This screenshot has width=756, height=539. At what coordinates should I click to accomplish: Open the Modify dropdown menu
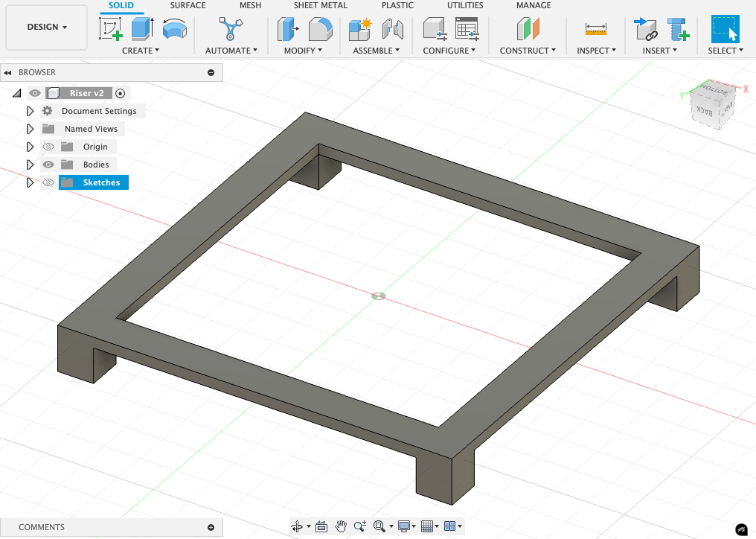coord(303,51)
